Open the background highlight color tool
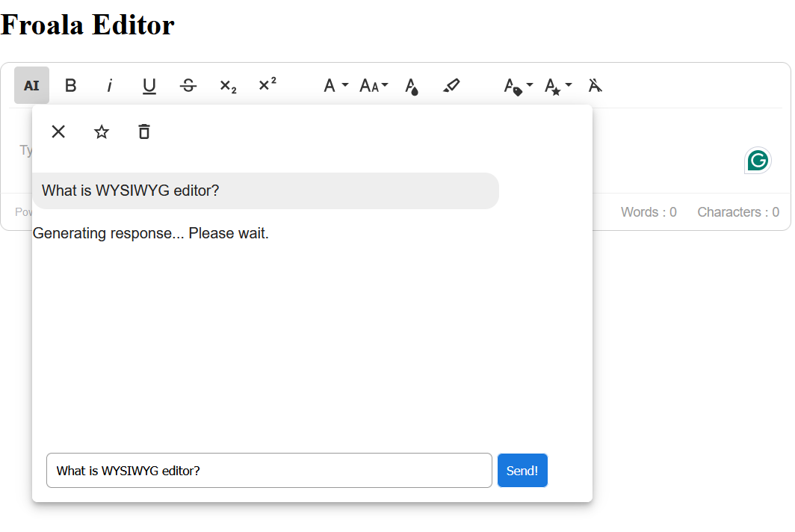 coord(451,85)
